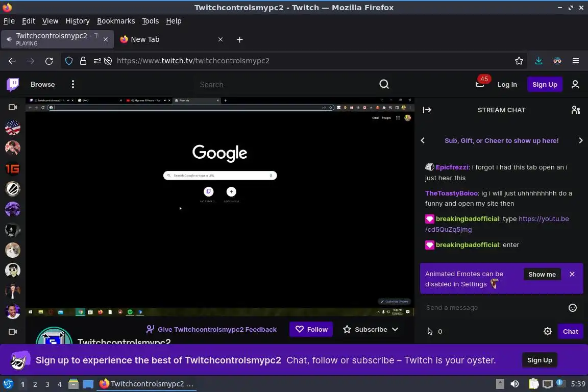588x392 pixels.
Task: Bookmark this page with the star icon
Action: click(519, 61)
